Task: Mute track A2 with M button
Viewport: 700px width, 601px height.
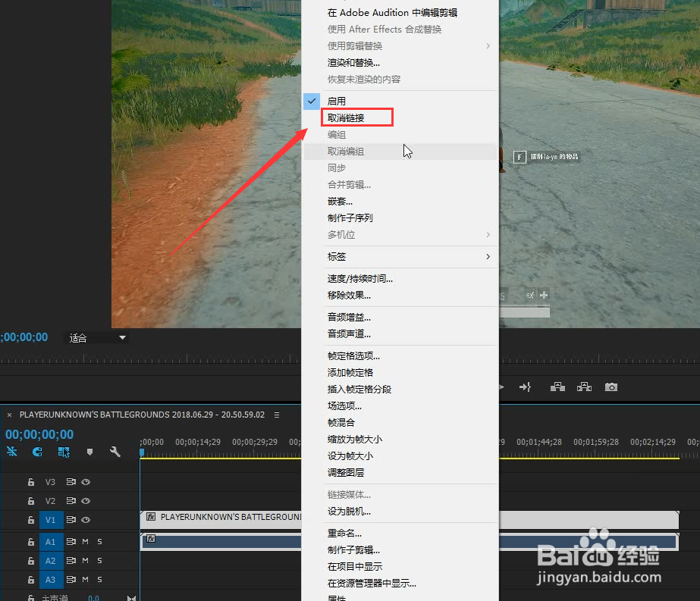Action: point(85,560)
